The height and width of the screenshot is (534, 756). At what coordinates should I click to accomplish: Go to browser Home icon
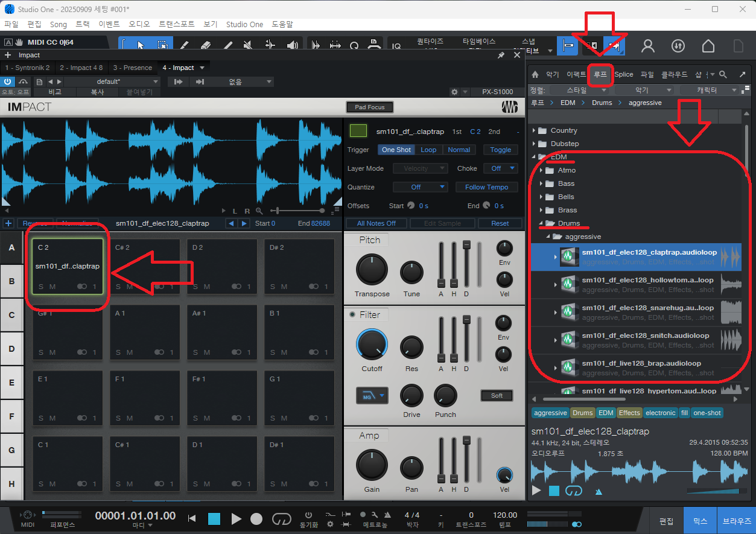pyautogui.click(x=535, y=74)
